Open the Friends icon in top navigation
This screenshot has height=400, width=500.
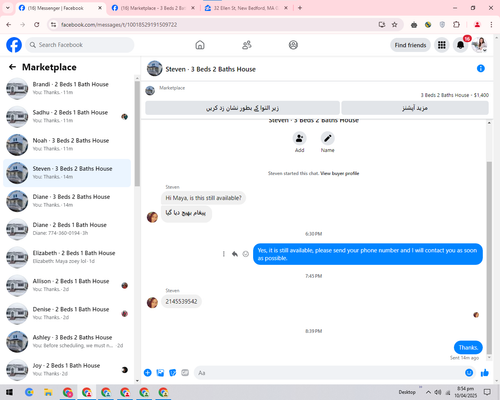point(247,45)
